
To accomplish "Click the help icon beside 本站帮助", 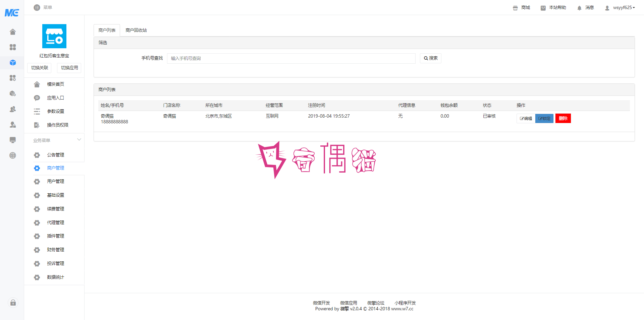I will tap(543, 8).
